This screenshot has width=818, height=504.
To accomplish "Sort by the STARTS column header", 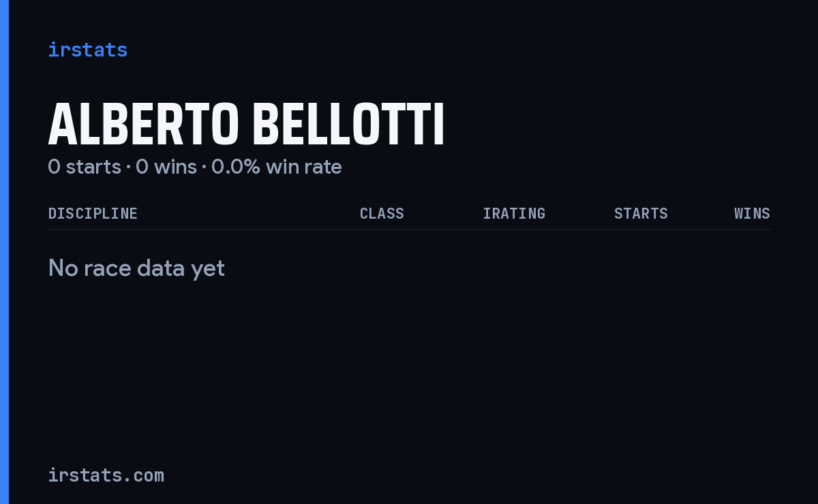I will (x=641, y=214).
